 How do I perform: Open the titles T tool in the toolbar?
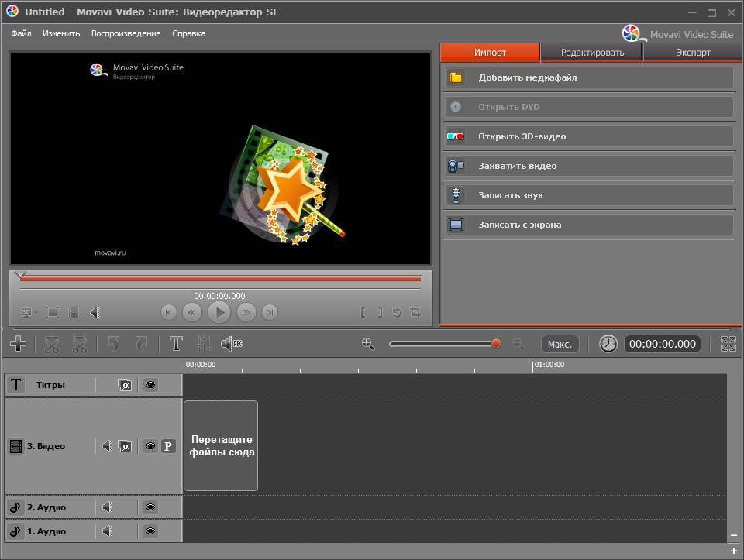tap(176, 344)
